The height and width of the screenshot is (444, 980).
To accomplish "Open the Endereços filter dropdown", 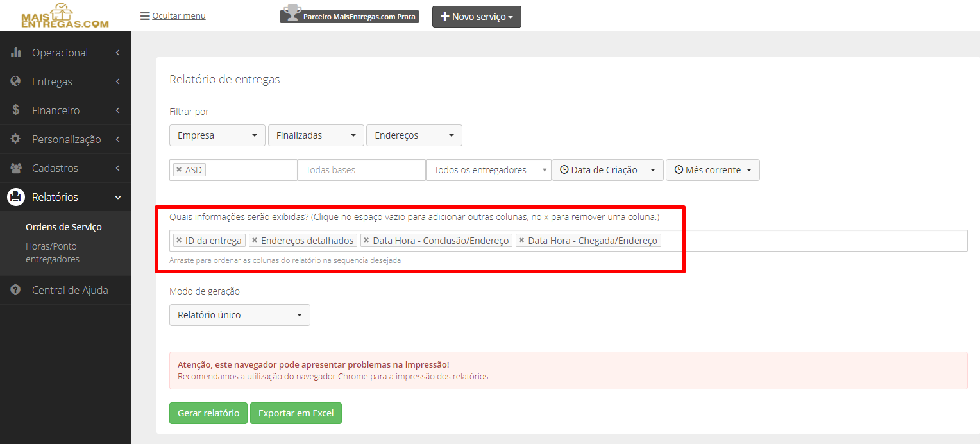I will tap(414, 135).
